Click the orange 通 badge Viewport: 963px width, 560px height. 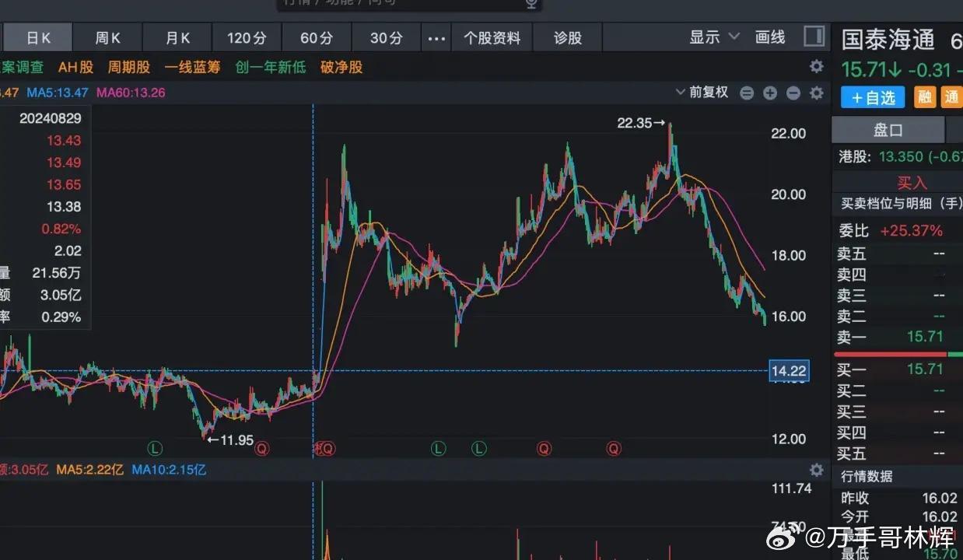click(952, 97)
